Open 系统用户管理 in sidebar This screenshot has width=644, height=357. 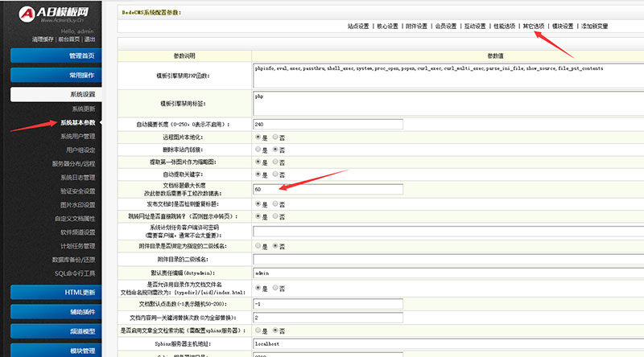(77, 136)
